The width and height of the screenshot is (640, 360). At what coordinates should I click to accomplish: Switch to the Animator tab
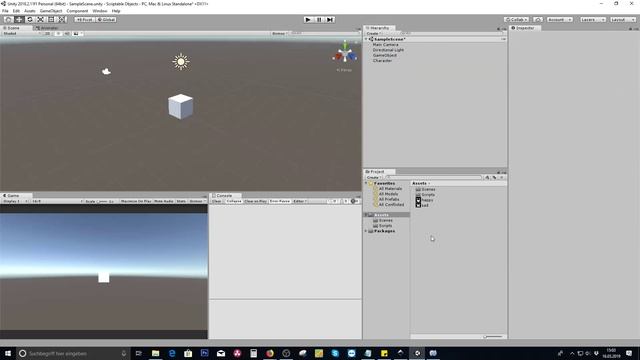(47, 28)
